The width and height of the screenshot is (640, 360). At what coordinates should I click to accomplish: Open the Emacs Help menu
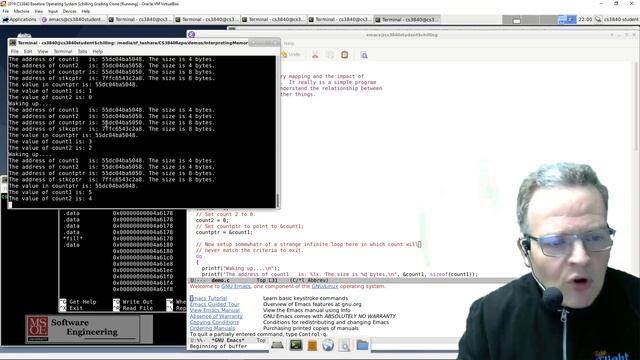(x=289, y=43)
